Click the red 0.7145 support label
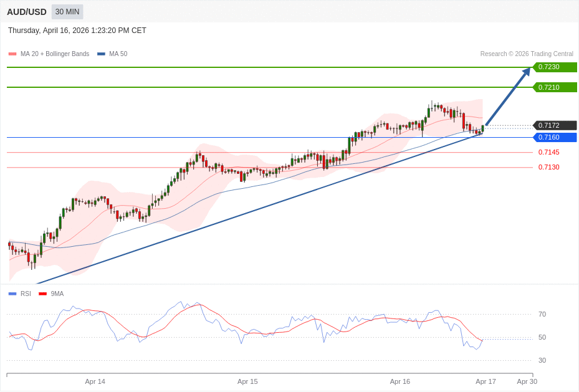Image resolution: width=579 pixels, height=392 pixels. click(x=548, y=152)
